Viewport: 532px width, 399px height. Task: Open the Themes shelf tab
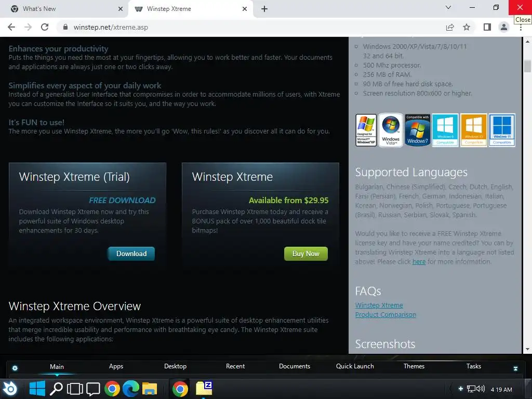point(414,366)
